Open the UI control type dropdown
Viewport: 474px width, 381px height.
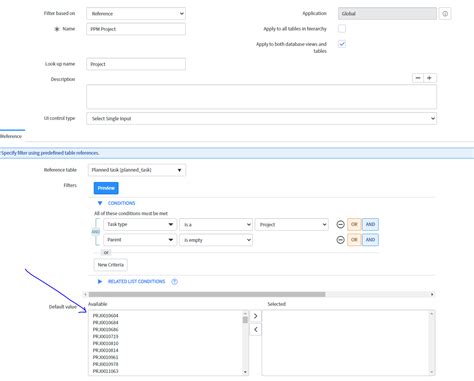pyautogui.click(x=261, y=118)
